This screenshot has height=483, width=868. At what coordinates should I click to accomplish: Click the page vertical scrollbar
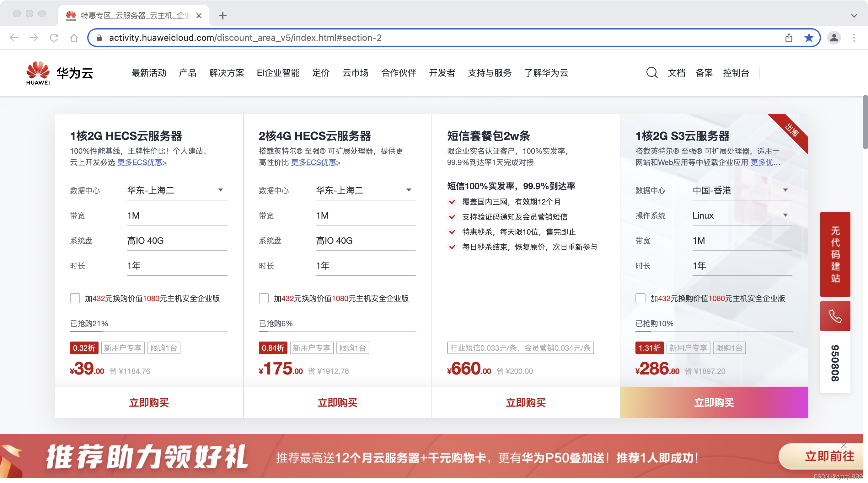pyautogui.click(x=865, y=122)
